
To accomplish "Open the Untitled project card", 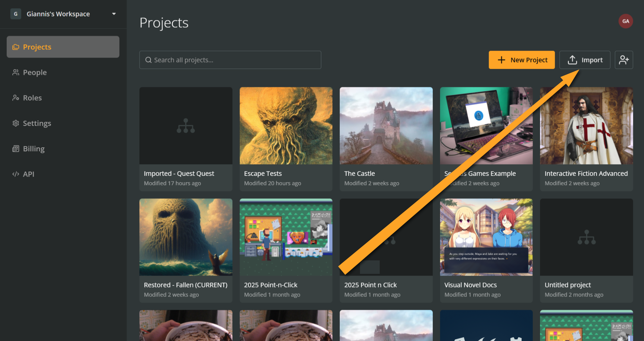I will 586,237.
